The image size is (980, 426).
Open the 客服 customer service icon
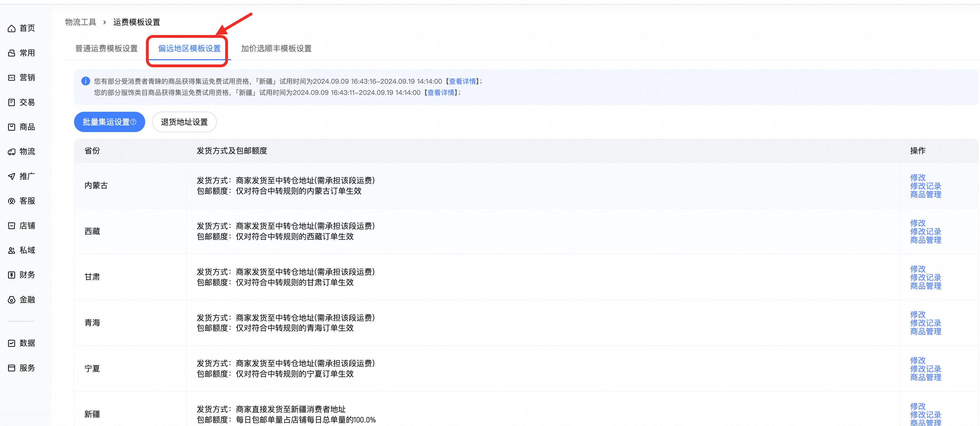[12, 201]
